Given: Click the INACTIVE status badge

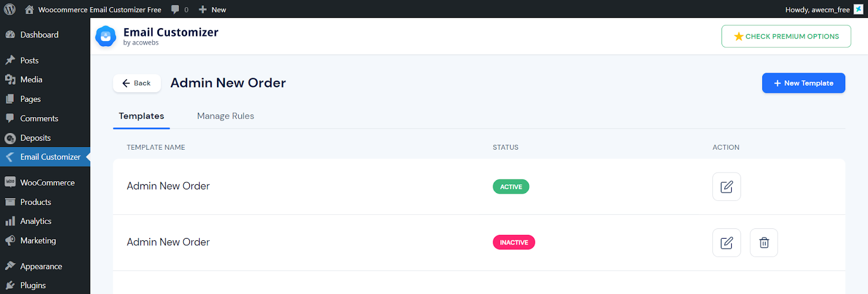Looking at the screenshot, I should coord(514,242).
